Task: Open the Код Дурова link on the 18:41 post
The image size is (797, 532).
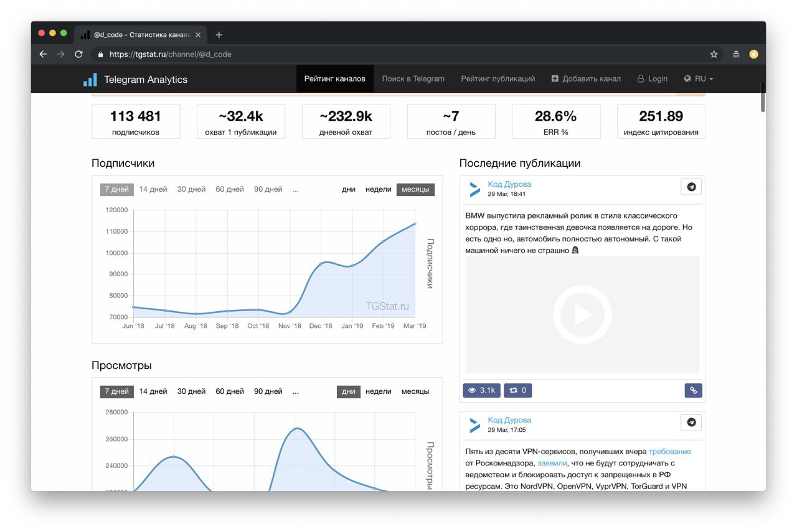Action: (x=509, y=184)
